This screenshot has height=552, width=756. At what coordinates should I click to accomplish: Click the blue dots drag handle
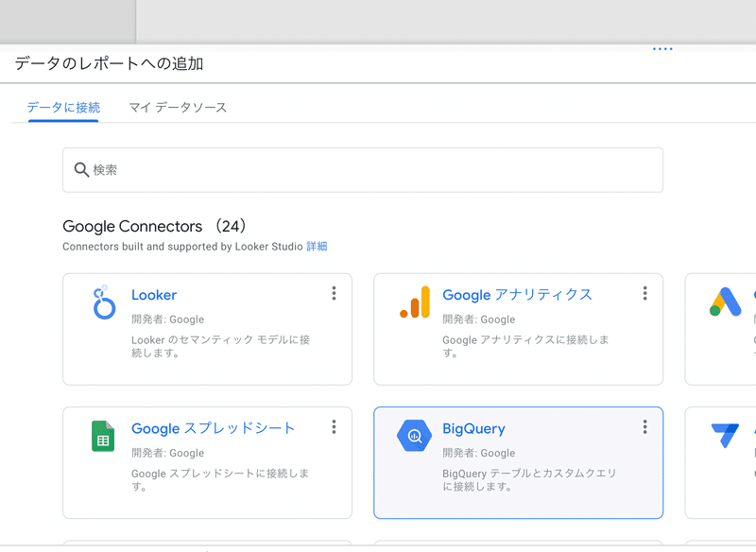[662, 49]
